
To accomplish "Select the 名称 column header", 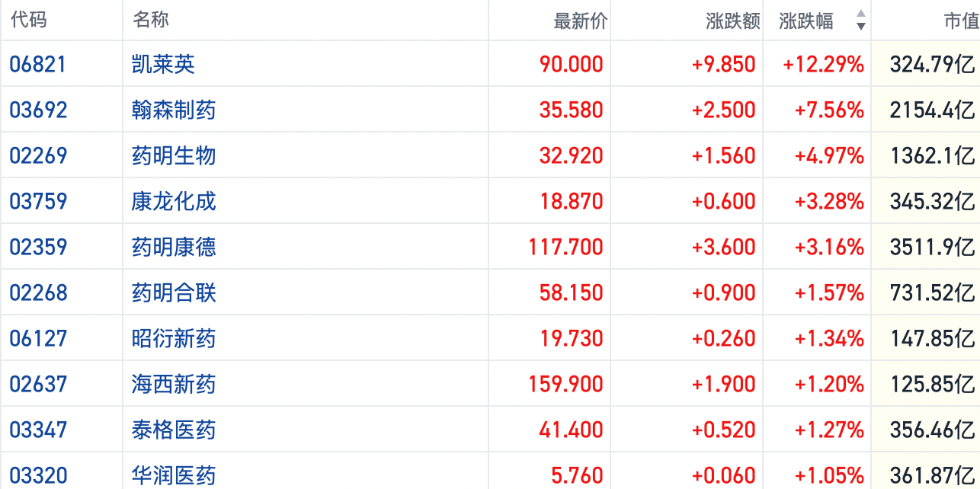I will [150, 20].
